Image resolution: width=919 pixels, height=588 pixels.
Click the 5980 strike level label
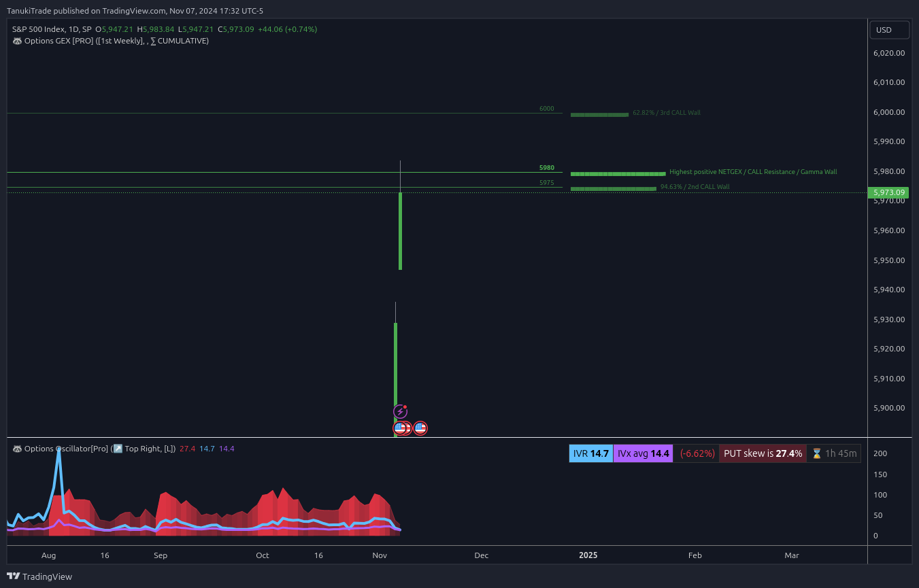point(546,168)
